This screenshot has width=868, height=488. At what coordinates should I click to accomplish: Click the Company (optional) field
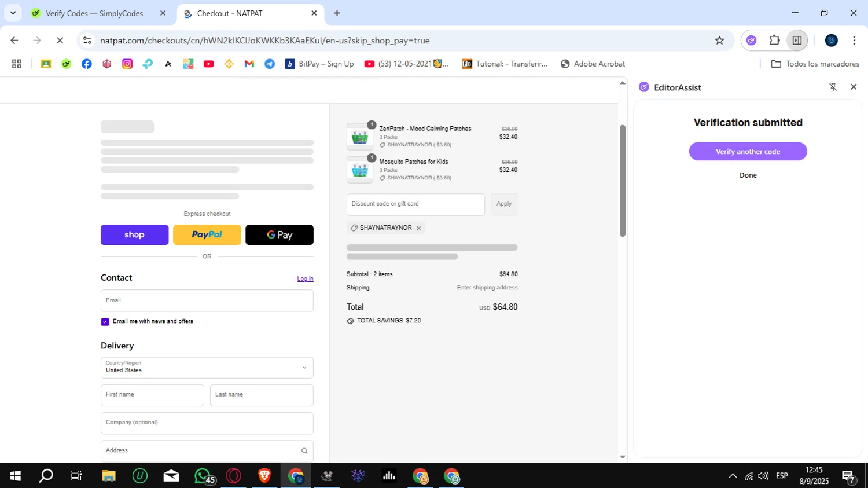[207, 423]
